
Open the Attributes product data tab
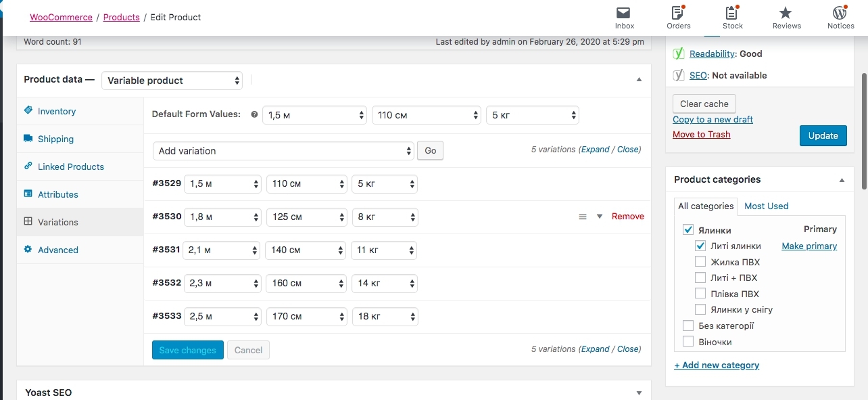click(57, 194)
